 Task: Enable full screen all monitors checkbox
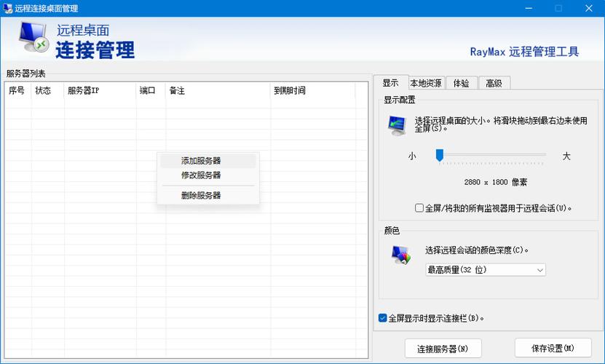pyautogui.click(x=419, y=208)
